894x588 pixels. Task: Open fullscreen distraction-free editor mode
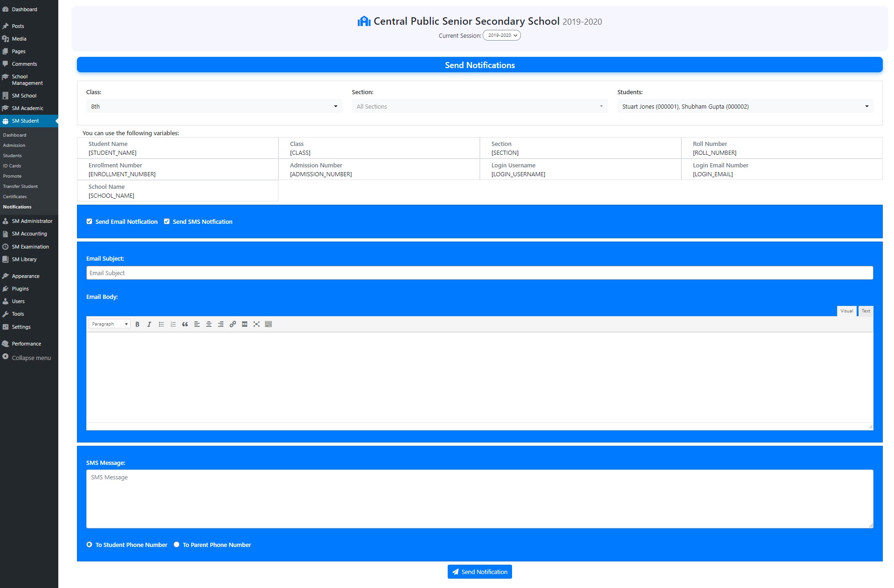tap(256, 324)
